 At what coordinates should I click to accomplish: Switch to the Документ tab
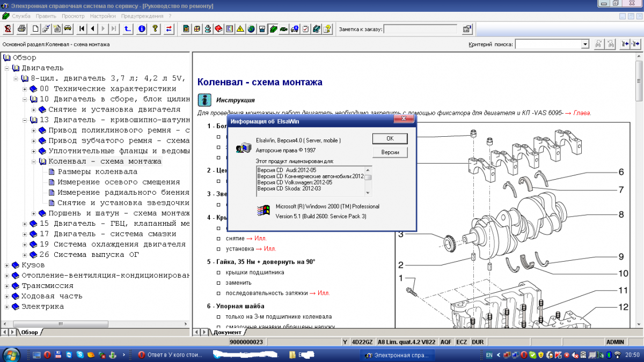click(227, 333)
